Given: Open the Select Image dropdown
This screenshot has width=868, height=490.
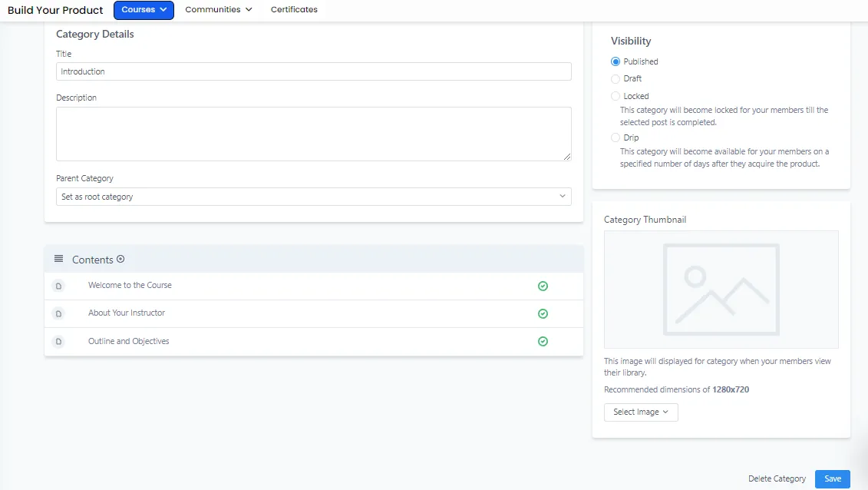Looking at the screenshot, I should coord(641,412).
